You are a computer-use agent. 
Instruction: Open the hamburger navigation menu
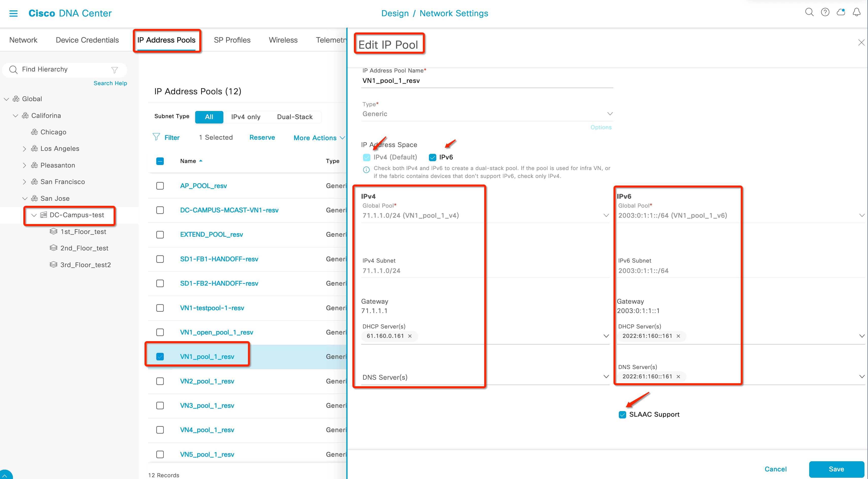coord(13,13)
